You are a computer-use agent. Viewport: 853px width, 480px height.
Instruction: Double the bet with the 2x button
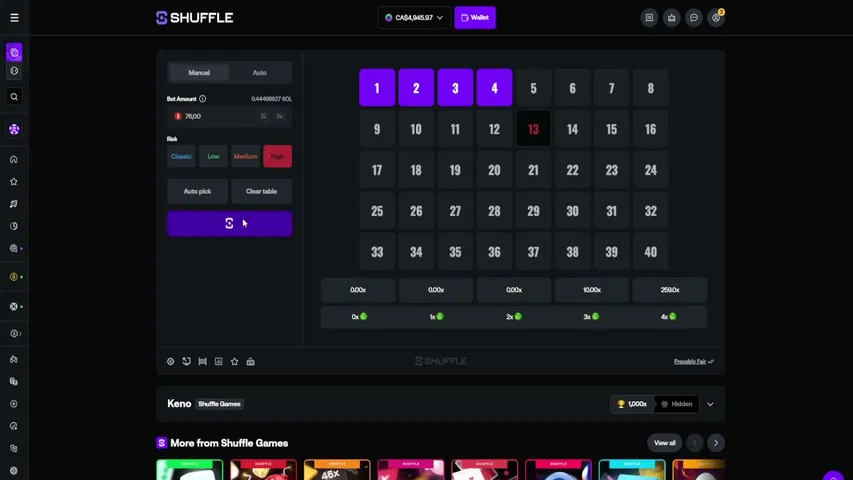[279, 116]
